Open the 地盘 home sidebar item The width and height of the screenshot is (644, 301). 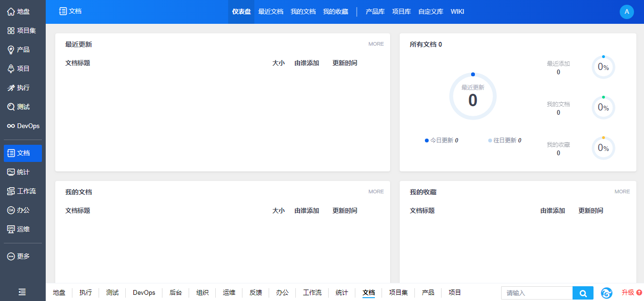pyautogui.click(x=22, y=11)
